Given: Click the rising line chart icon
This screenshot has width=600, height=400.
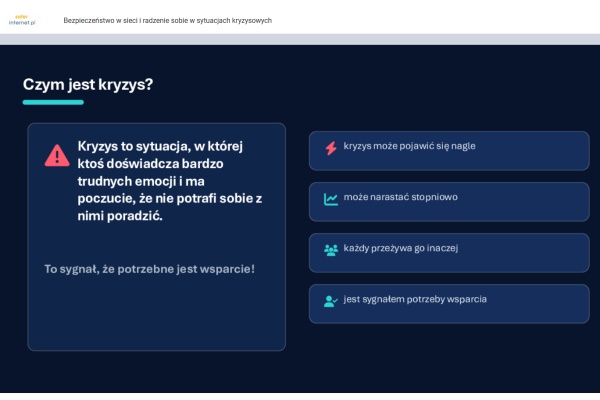Looking at the screenshot, I should click(x=331, y=199).
